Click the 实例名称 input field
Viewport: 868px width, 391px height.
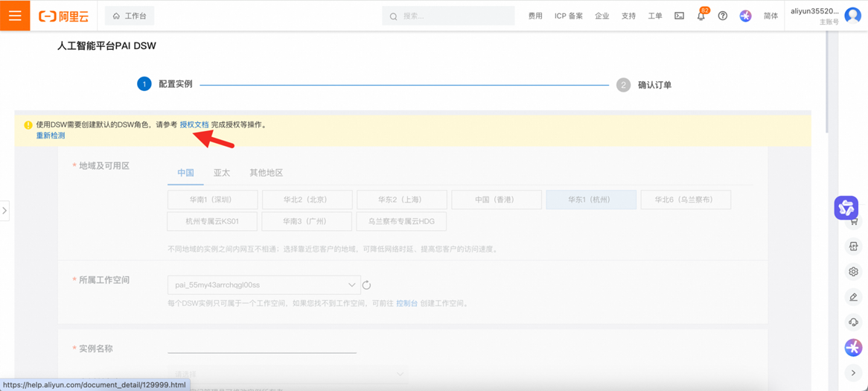[262, 347]
